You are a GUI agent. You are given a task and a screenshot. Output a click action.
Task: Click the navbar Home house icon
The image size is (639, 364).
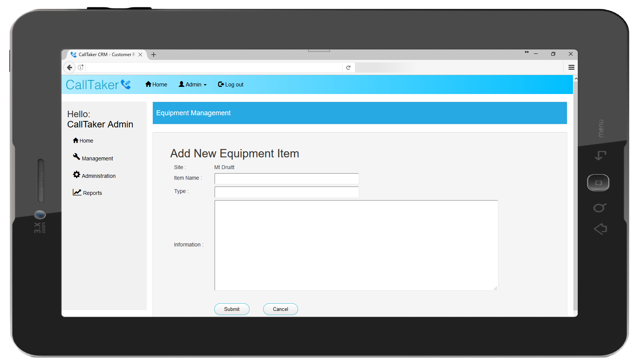148,84
